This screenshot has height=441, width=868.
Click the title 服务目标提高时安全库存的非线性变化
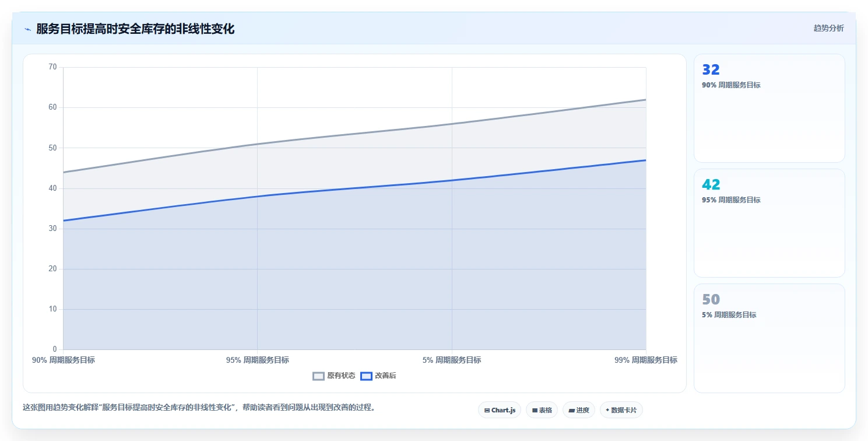point(135,29)
